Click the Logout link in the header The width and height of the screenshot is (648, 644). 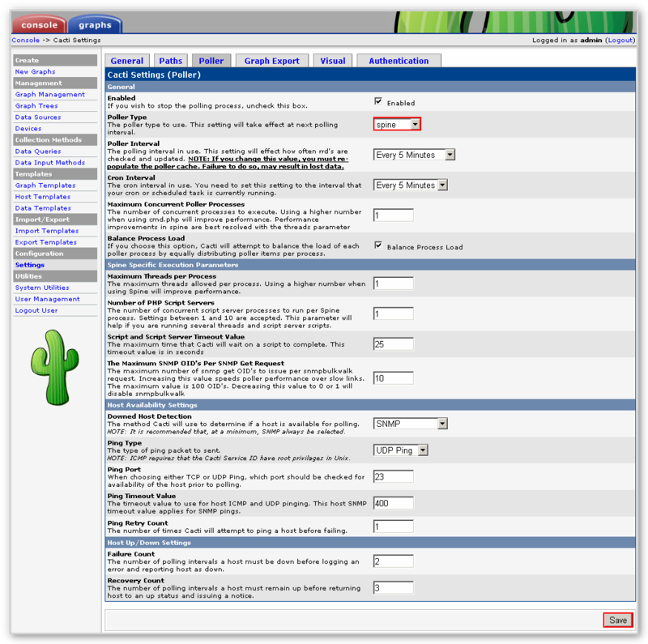tap(620, 40)
